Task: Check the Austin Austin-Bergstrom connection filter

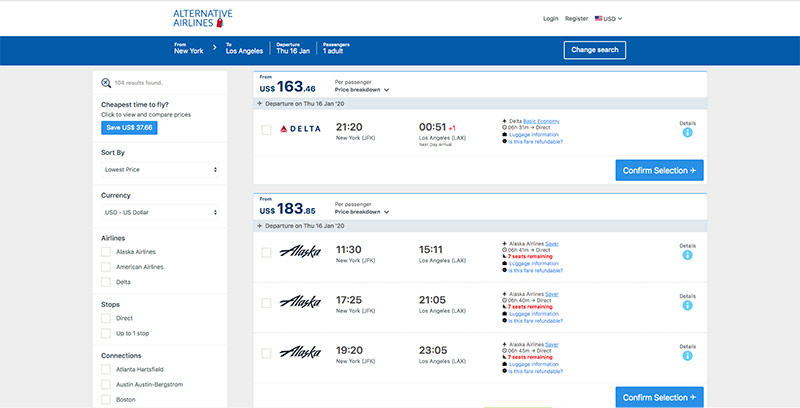Action: coord(106,385)
